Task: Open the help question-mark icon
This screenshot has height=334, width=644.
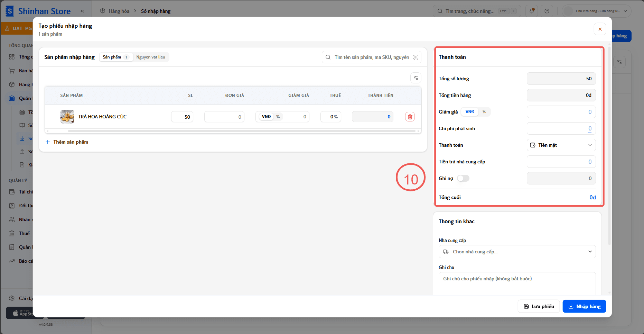Action: pos(547,11)
